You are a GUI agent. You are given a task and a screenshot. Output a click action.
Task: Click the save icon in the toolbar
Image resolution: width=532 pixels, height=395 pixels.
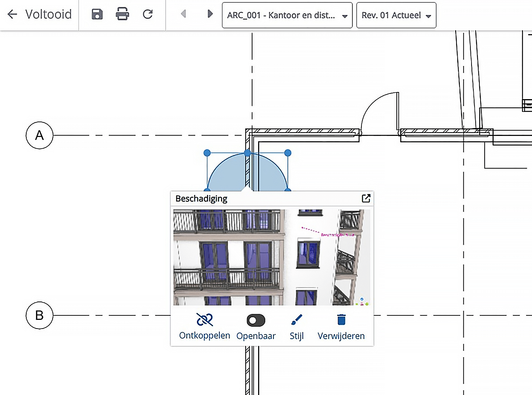pyautogui.click(x=96, y=14)
